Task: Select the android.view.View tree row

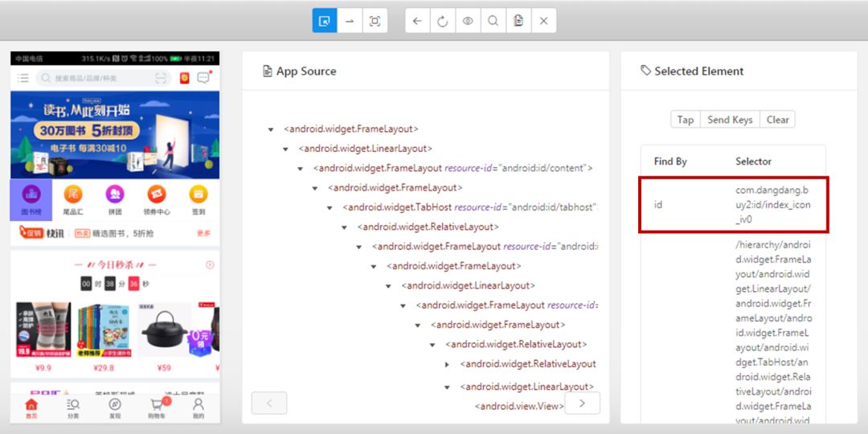Action: tap(519, 407)
